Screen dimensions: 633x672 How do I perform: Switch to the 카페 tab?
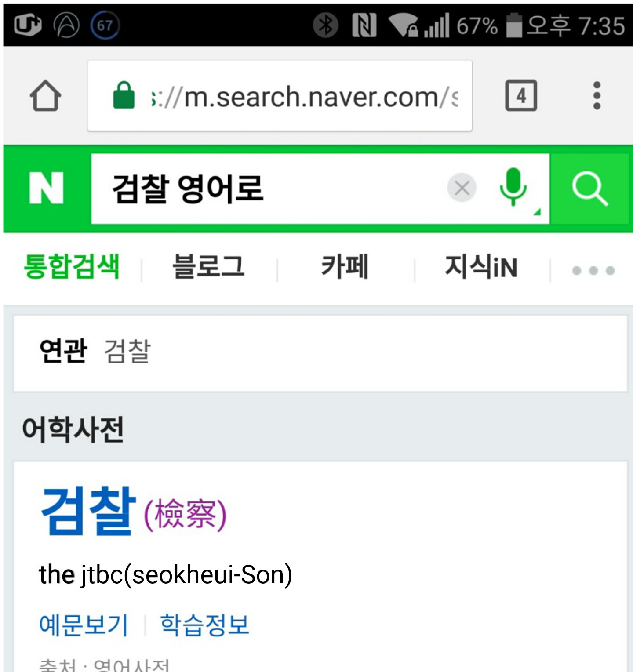(345, 267)
